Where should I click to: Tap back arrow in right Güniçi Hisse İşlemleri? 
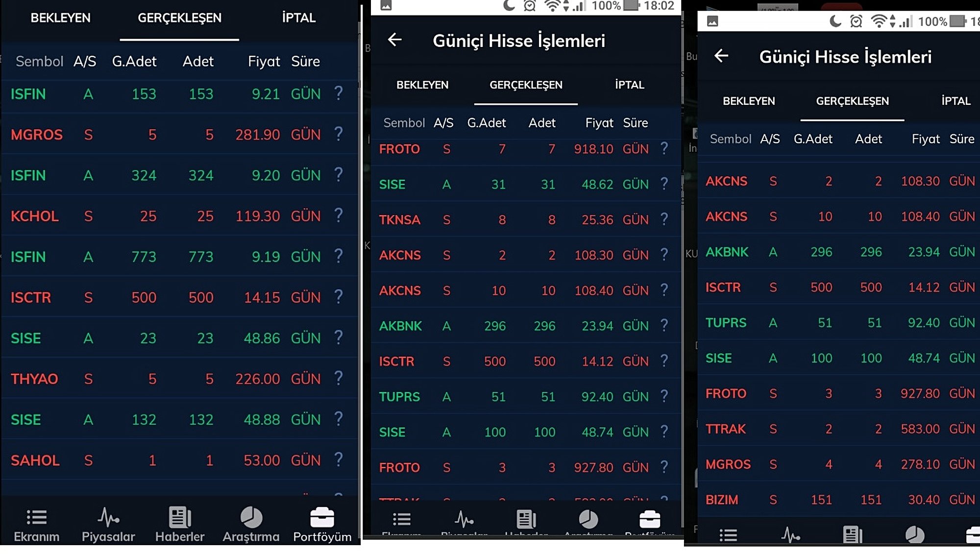point(721,56)
